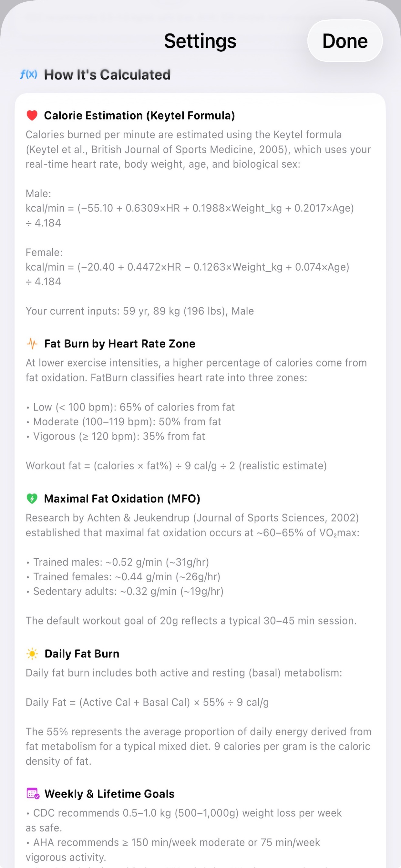Click the Vigorous 120 bpm bullet
Image resolution: width=401 pixels, height=868 pixels.
click(116, 436)
